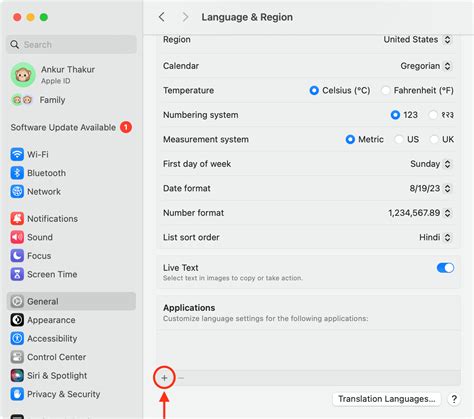The width and height of the screenshot is (474, 419).
Task: Add an application with plus button
Action: (x=164, y=378)
